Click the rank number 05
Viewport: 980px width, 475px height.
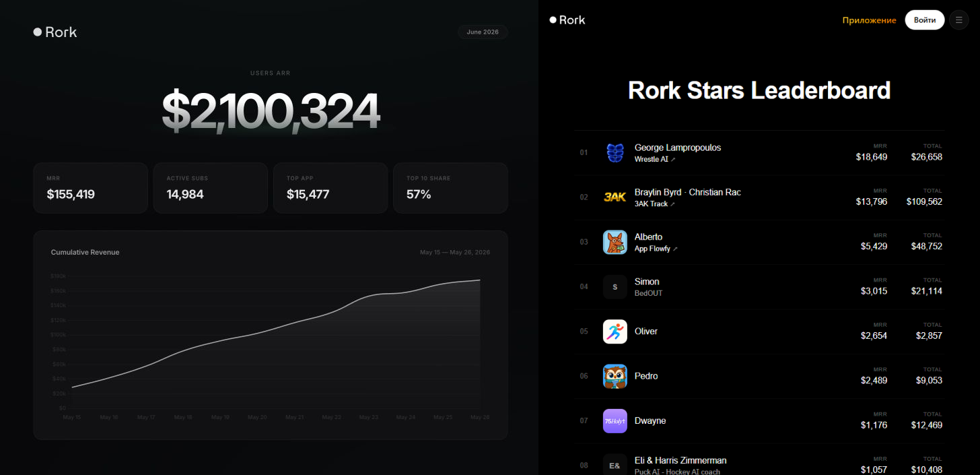tap(584, 331)
